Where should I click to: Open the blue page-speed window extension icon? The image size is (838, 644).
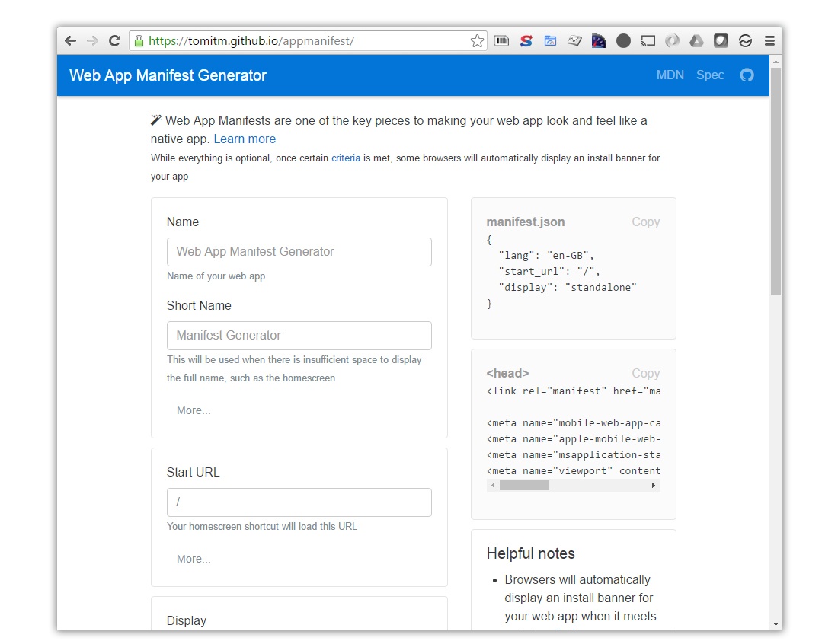[x=550, y=40]
